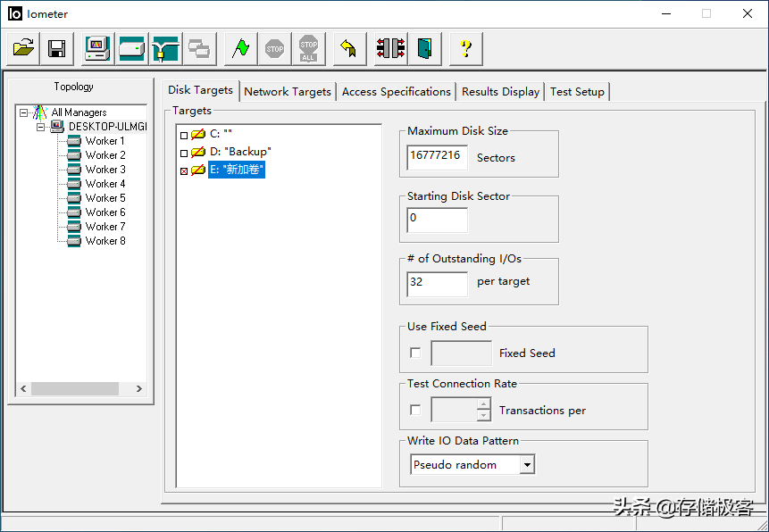The height and width of the screenshot is (532, 769).
Task: Click the Start New Network Worker icon
Action: click(x=165, y=48)
